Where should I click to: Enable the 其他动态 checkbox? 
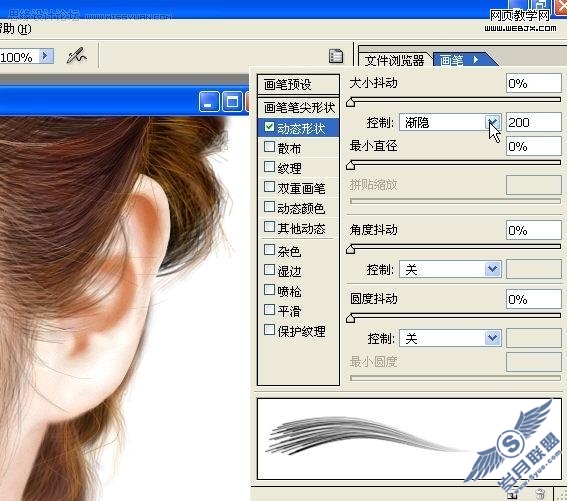tap(269, 227)
